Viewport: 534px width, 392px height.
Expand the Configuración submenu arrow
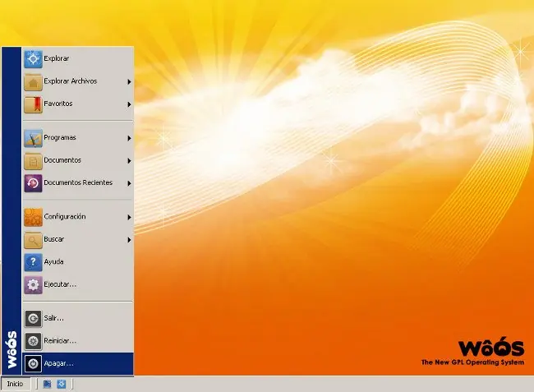(129, 217)
